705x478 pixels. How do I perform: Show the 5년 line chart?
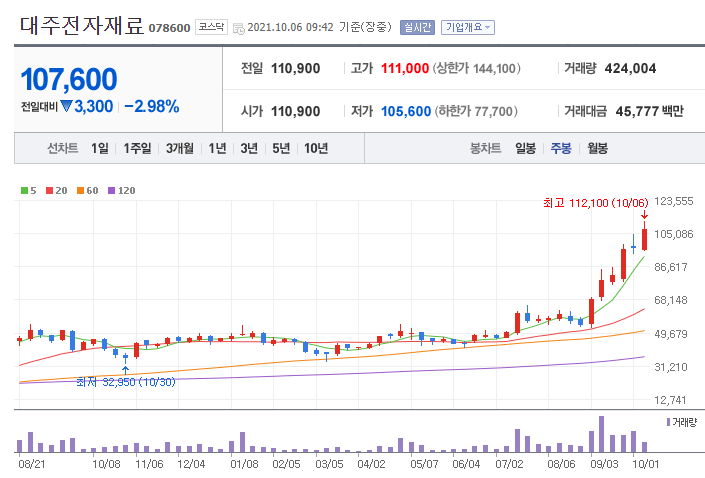coord(281,148)
